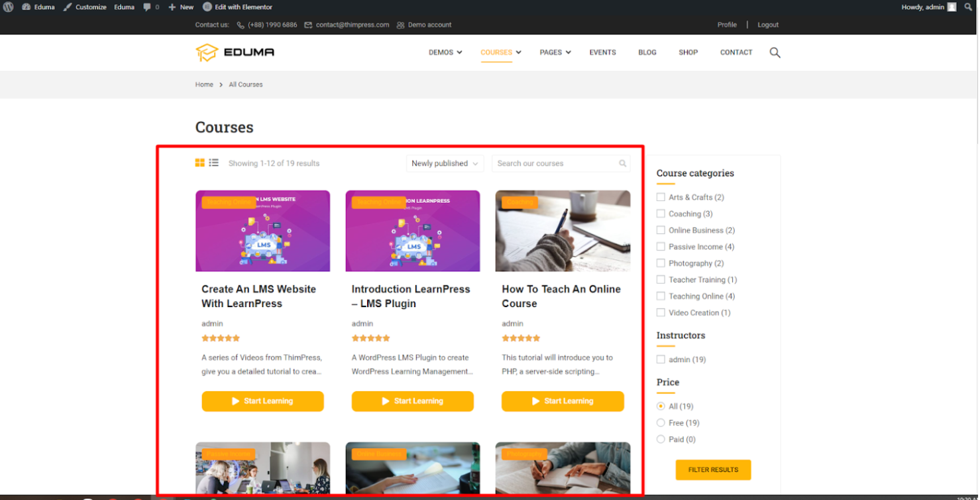Start Learning How To Teach An Online Course
980x500 pixels.
(x=563, y=401)
